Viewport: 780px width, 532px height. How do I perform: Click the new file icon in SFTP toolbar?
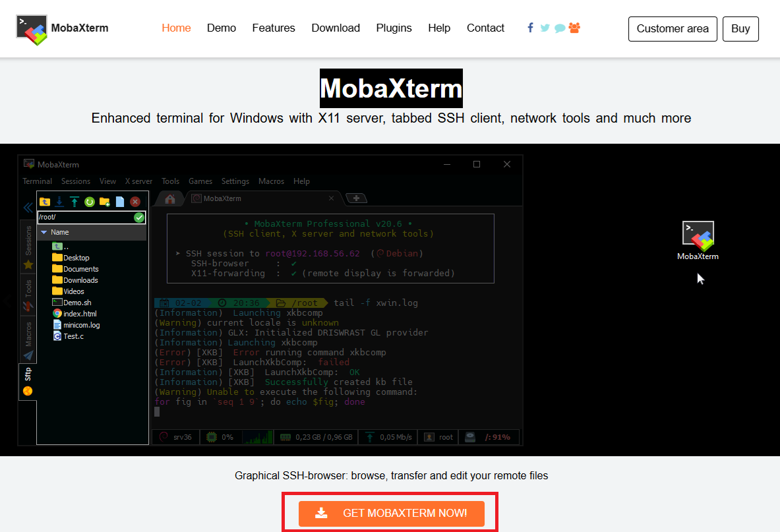(x=120, y=202)
